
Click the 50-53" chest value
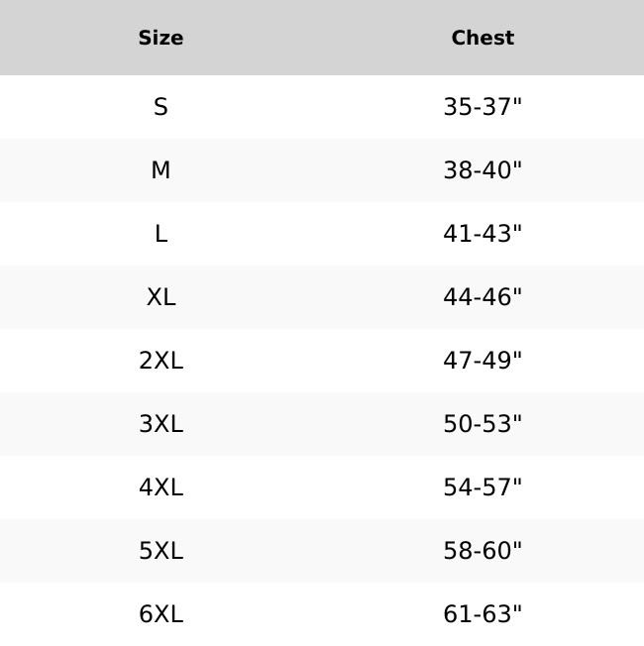pos(483,424)
